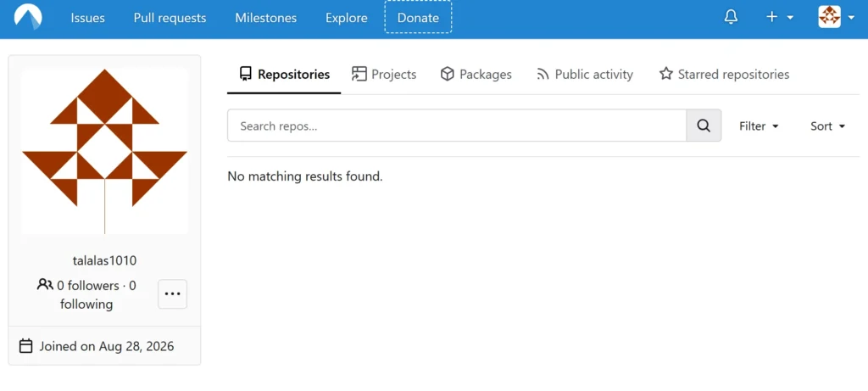The height and width of the screenshot is (391, 868).
Task: Click the Joined on Aug 28, 2026 text
Action: [x=106, y=347]
